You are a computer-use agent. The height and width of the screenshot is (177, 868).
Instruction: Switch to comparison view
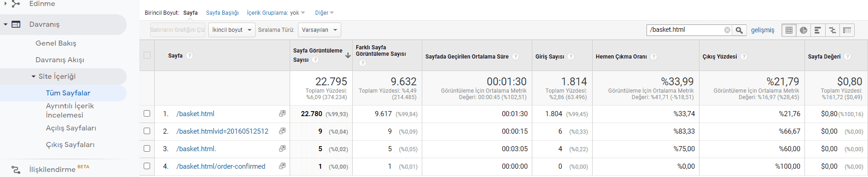pyautogui.click(x=832, y=30)
